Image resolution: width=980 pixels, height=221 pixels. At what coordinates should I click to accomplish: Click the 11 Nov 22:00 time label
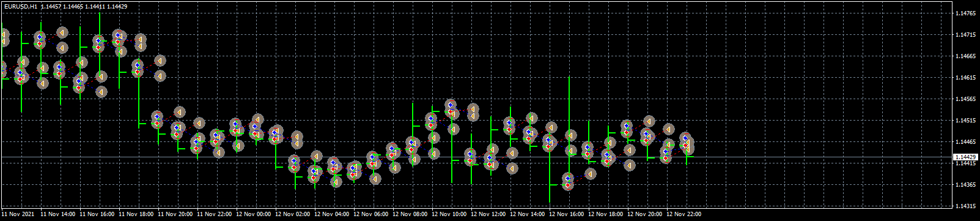click(x=215, y=215)
